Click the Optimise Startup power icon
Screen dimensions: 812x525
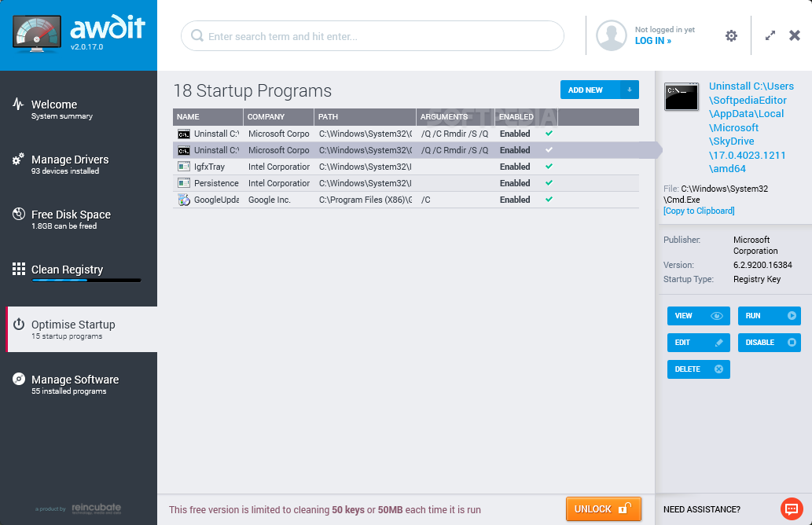pos(19,324)
